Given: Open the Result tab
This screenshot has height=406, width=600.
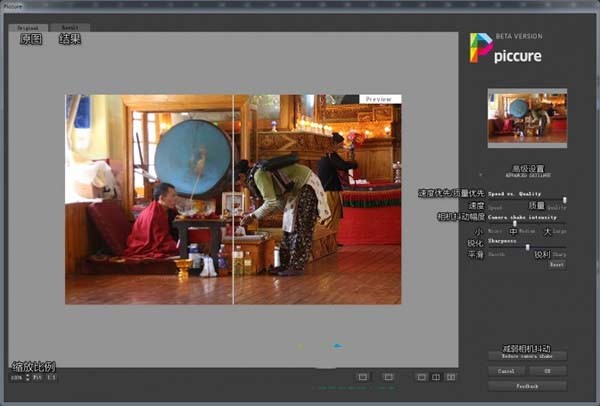Looking at the screenshot, I should 70,27.
